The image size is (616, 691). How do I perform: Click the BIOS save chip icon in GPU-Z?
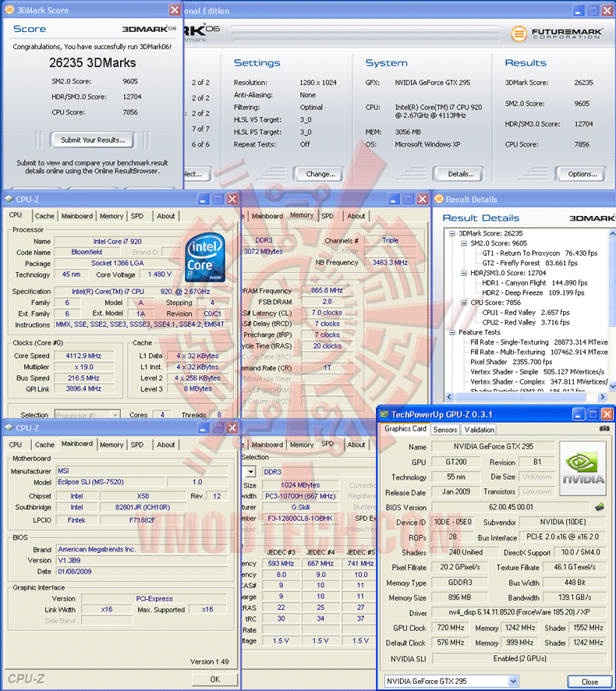point(600,507)
